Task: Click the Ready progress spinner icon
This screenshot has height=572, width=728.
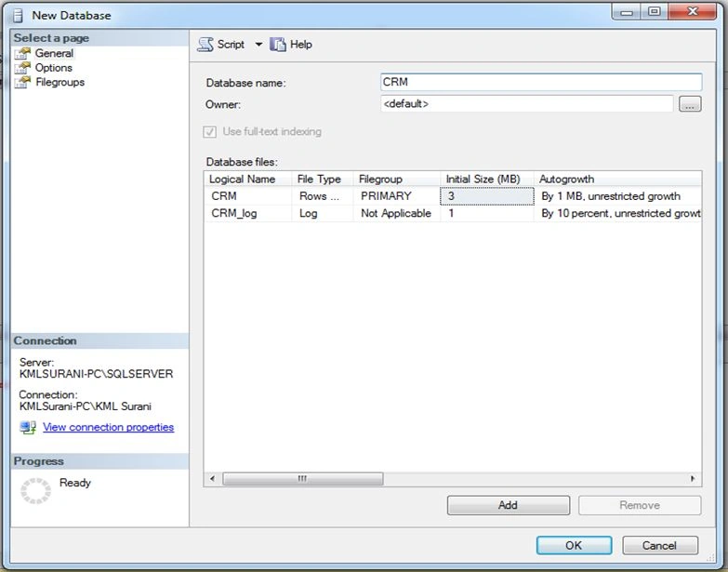Action: tap(35, 491)
